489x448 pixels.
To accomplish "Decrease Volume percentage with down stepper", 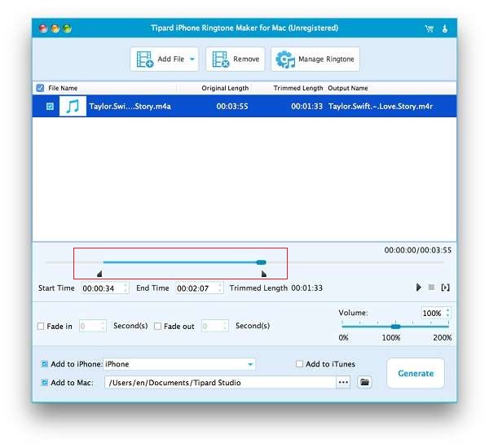I will click(447, 316).
